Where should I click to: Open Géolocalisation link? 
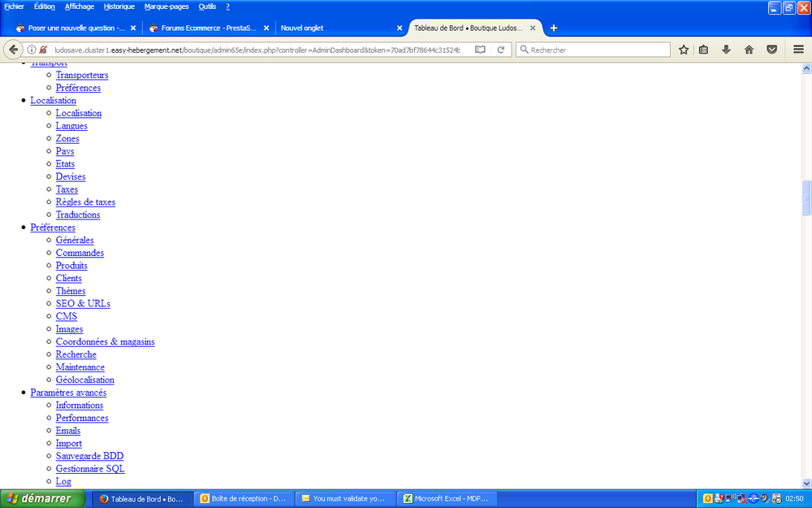pos(85,380)
